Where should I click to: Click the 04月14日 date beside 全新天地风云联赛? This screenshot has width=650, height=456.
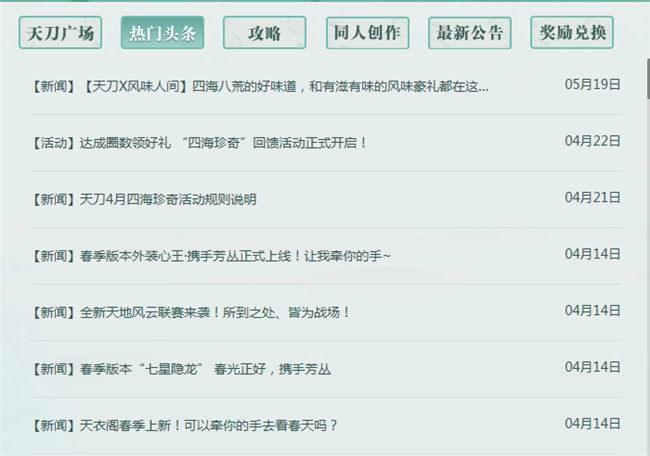click(x=592, y=310)
